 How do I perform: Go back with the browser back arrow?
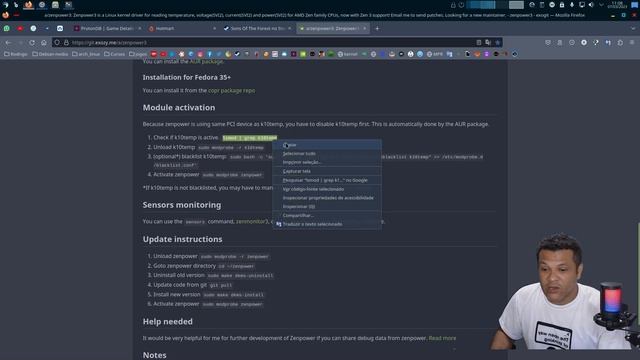click(8, 42)
